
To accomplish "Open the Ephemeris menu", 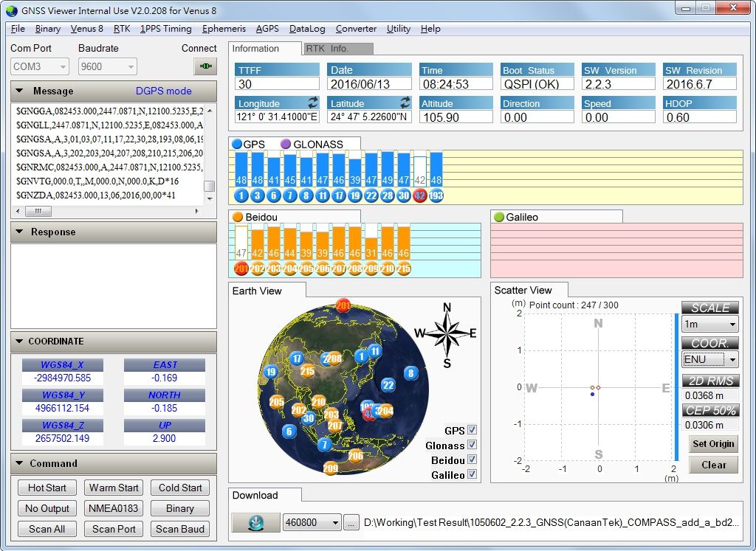I will tap(224, 29).
